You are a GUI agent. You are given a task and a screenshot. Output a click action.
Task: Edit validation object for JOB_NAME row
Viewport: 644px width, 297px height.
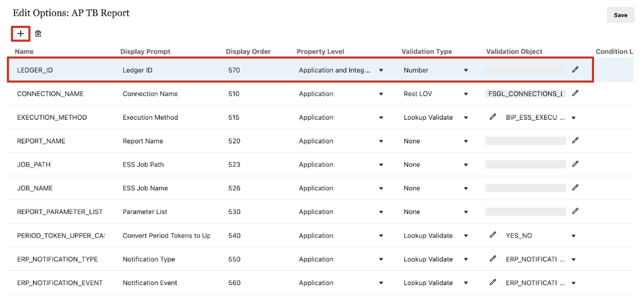[x=575, y=188]
